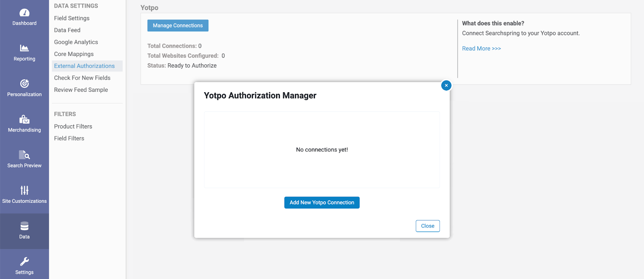Open the Data database icon
Image resolution: width=644 pixels, height=279 pixels.
pos(24,226)
